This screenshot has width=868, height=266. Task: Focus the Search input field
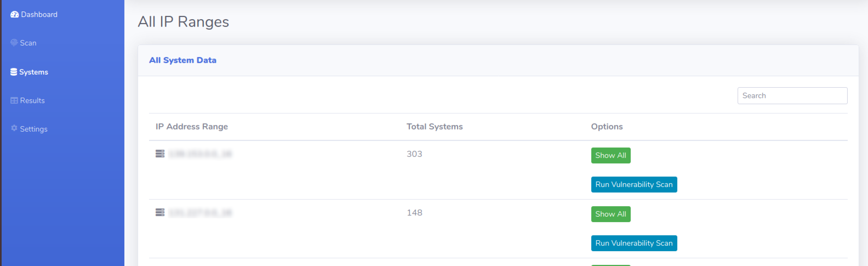pos(792,96)
